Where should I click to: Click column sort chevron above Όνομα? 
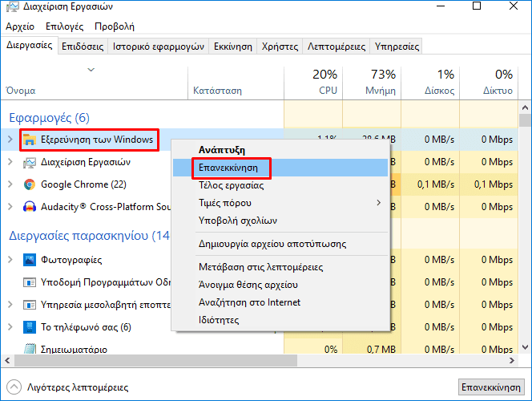pos(91,70)
